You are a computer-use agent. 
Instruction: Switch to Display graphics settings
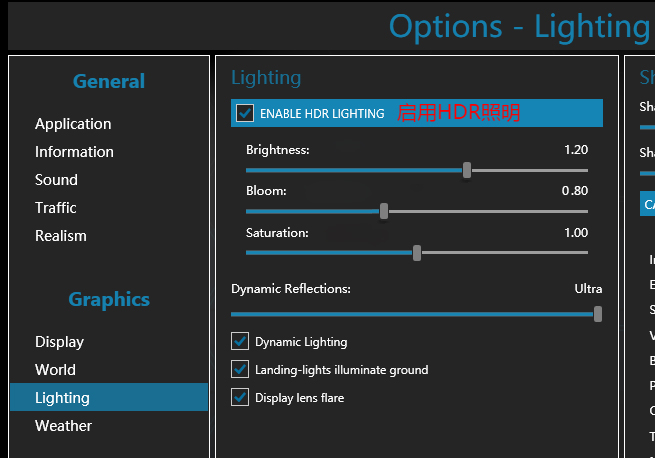pyautogui.click(x=59, y=342)
